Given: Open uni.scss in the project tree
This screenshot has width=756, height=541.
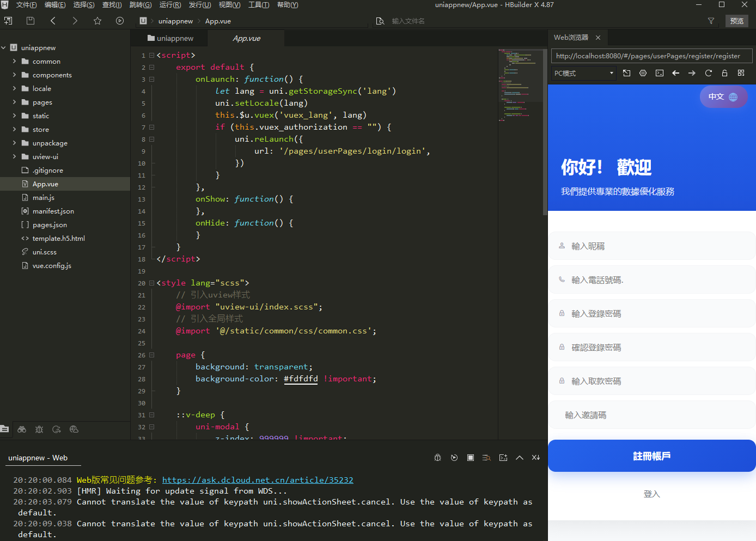Looking at the screenshot, I should coord(44,252).
